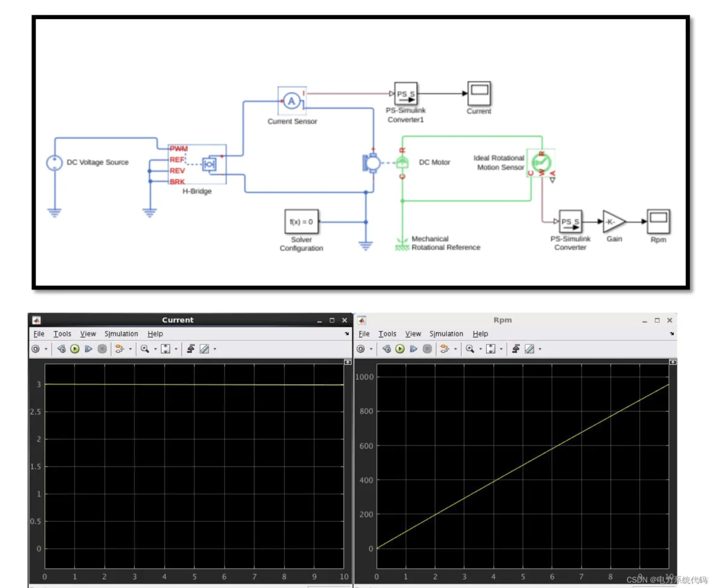Expand zoom dropdown arrow in Current scope
Viewport: 713px width, 588px height.
click(x=155, y=349)
